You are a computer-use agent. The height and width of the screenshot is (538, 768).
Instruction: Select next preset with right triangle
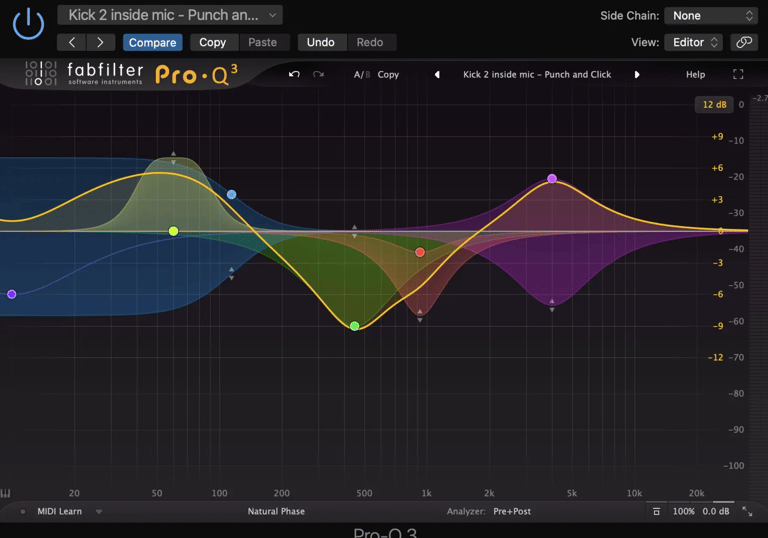tap(637, 74)
